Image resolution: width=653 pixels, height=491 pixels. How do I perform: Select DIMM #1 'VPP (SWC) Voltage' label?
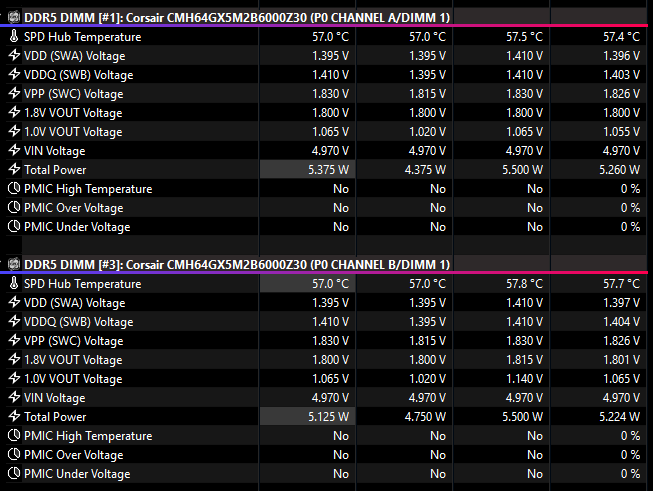(x=73, y=94)
